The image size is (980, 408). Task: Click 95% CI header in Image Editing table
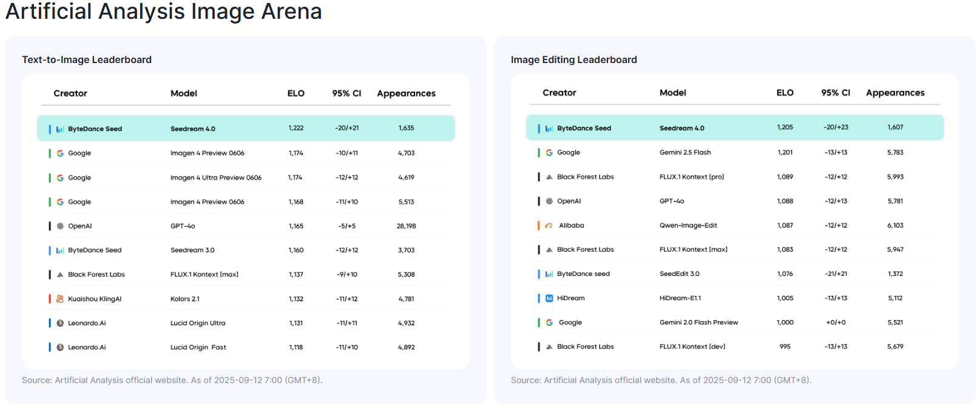836,93
